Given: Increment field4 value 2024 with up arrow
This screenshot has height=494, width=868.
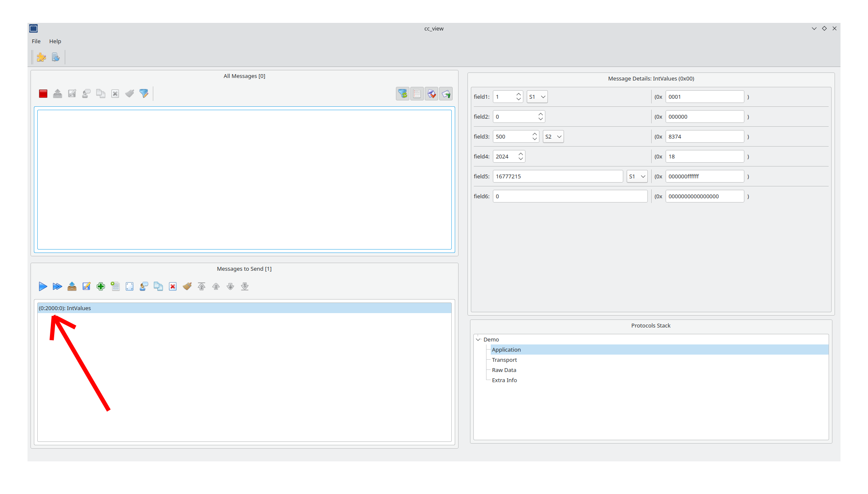Looking at the screenshot, I should pos(521,154).
